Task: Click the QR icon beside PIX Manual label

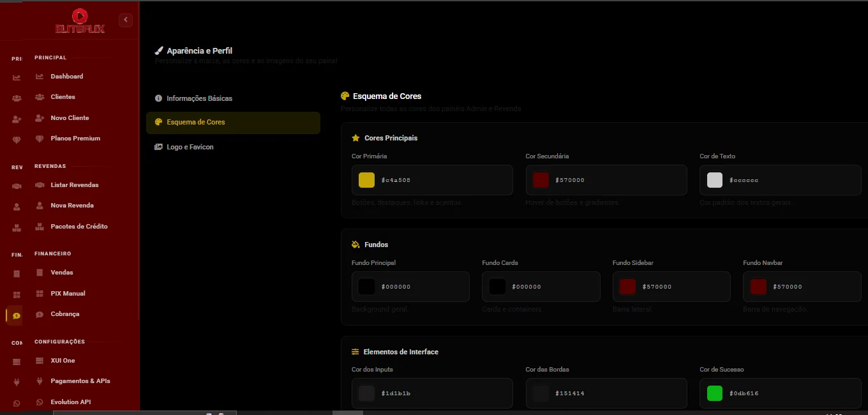Action: [x=40, y=294]
